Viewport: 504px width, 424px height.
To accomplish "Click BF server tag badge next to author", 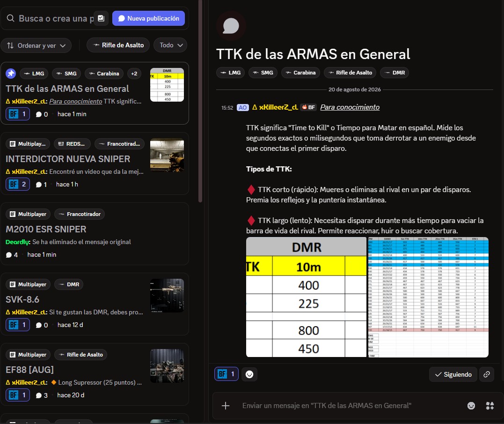I will [308, 107].
